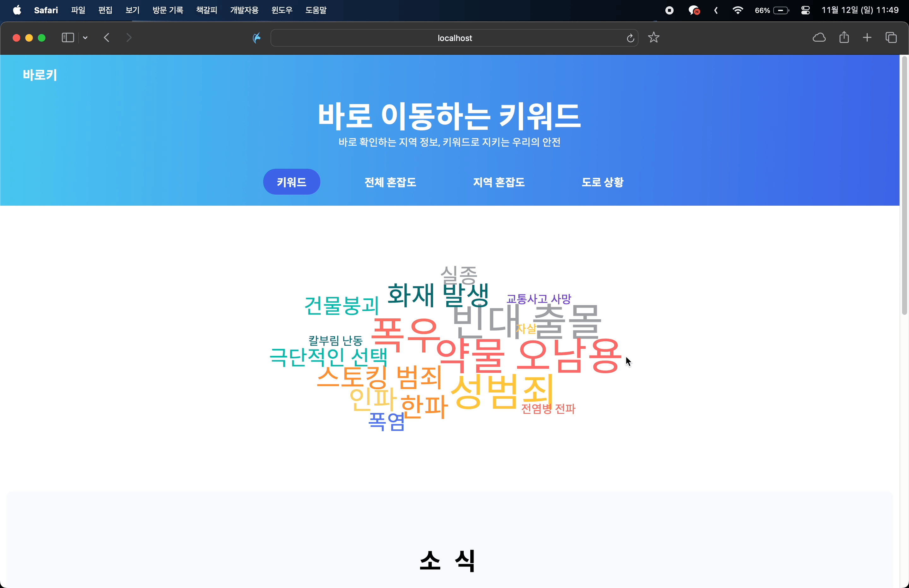909x588 pixels.
Task: Expand the sidebar tab group dropdown arrow
Action: [x=85, y=38]
